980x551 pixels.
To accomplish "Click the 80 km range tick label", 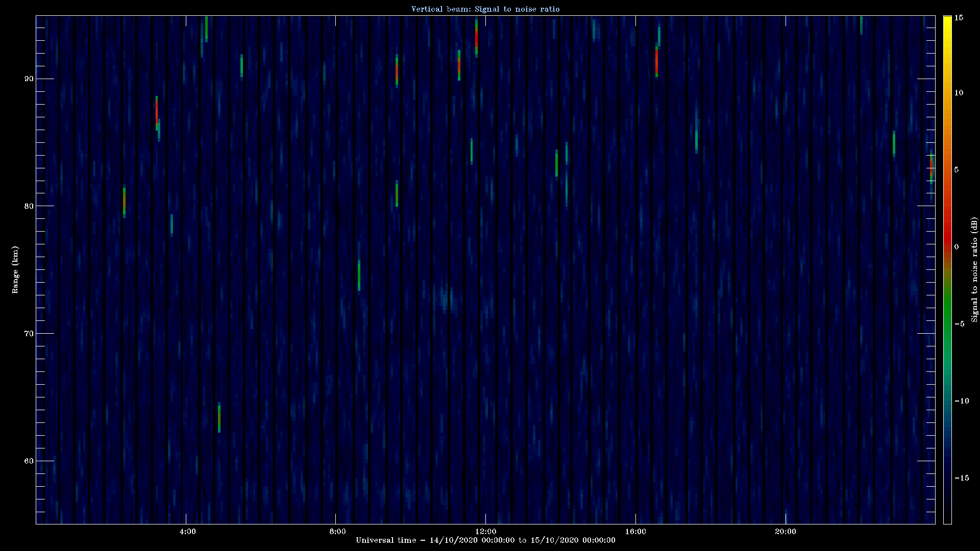I will click(x=29, y=206).
